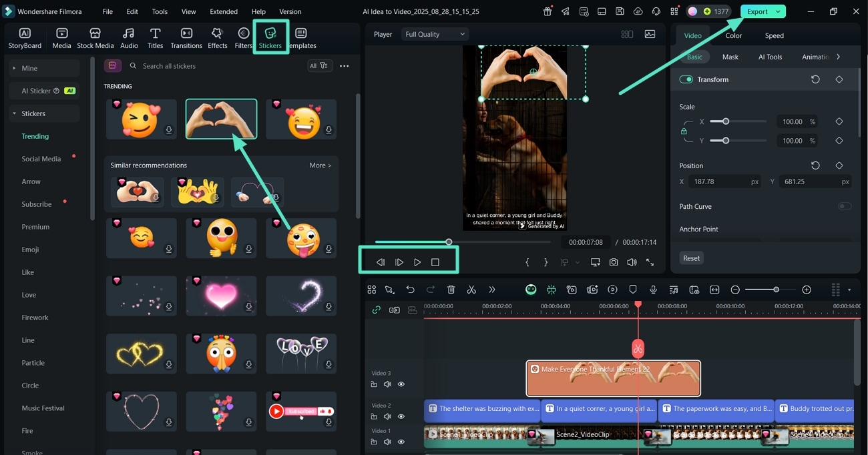Click the Reset button
The width and height of the screenshot is (868, 455).
(692, 258)
